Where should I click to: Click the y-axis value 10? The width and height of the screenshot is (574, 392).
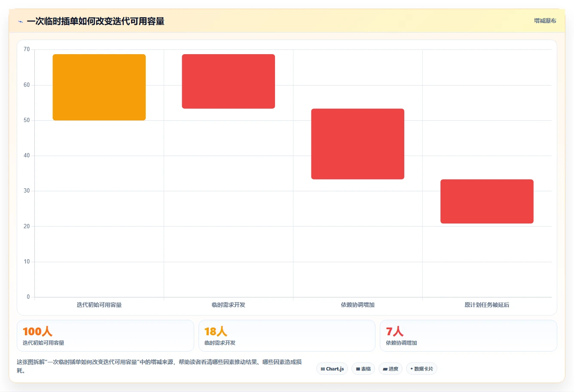(27, 262)
